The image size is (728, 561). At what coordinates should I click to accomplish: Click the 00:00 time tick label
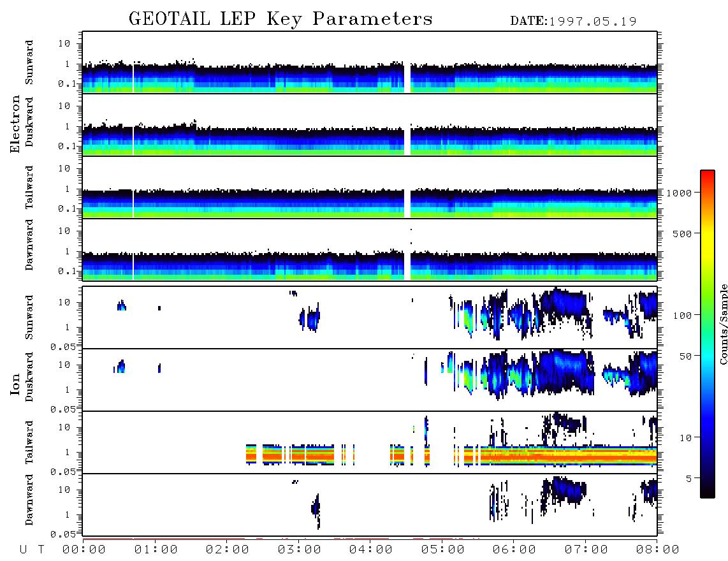[x=84, y=550]
